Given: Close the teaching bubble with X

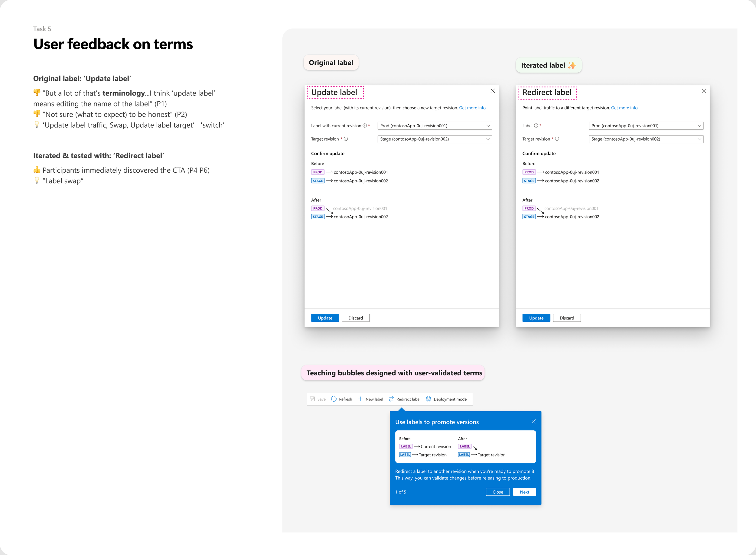Looking at the screenshot, I should [x=534, y=422].
